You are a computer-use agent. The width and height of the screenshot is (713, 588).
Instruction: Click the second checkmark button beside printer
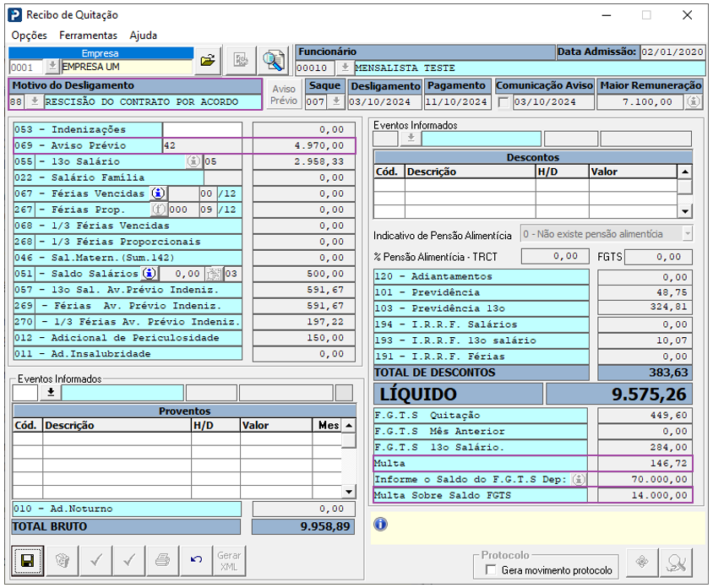(129, 561)
